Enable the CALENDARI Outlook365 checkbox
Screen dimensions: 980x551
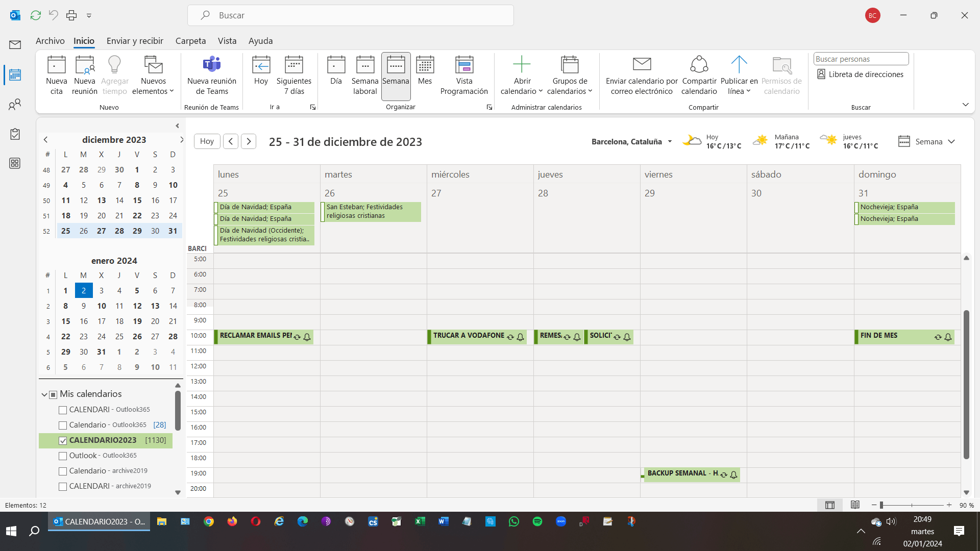point(63,410)
